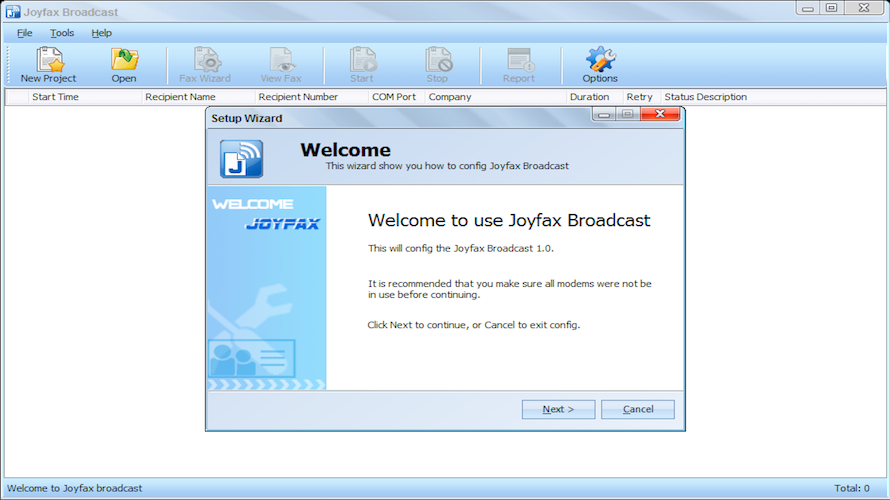Click the Joyfax Broadcast title bar app icon

point(12,11)
